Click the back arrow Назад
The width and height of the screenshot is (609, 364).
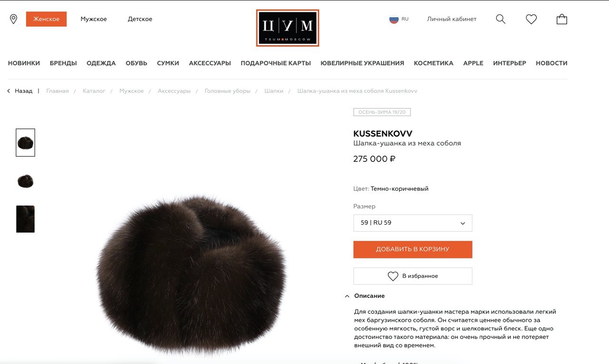[x=20, y=91]
